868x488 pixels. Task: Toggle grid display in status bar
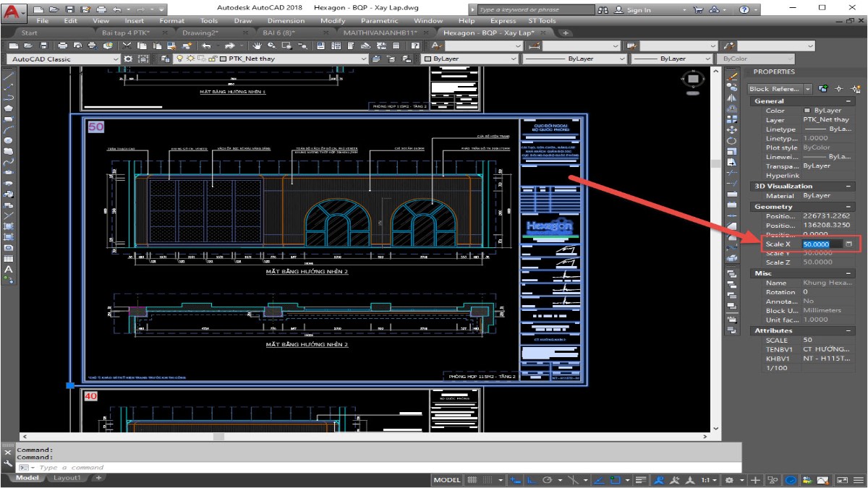pos(472,480)
